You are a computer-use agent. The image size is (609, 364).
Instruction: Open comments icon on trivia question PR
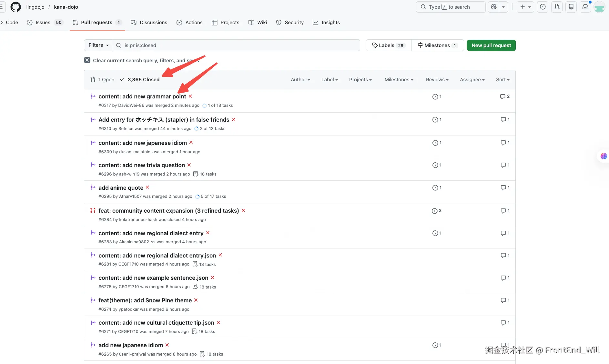(505, 165)
